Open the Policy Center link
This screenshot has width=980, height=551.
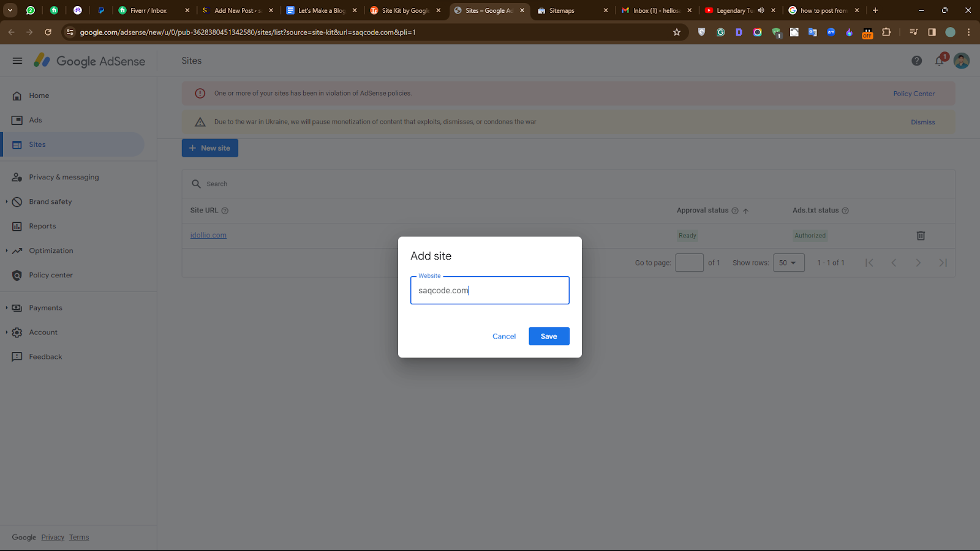(x=914, y=94)
